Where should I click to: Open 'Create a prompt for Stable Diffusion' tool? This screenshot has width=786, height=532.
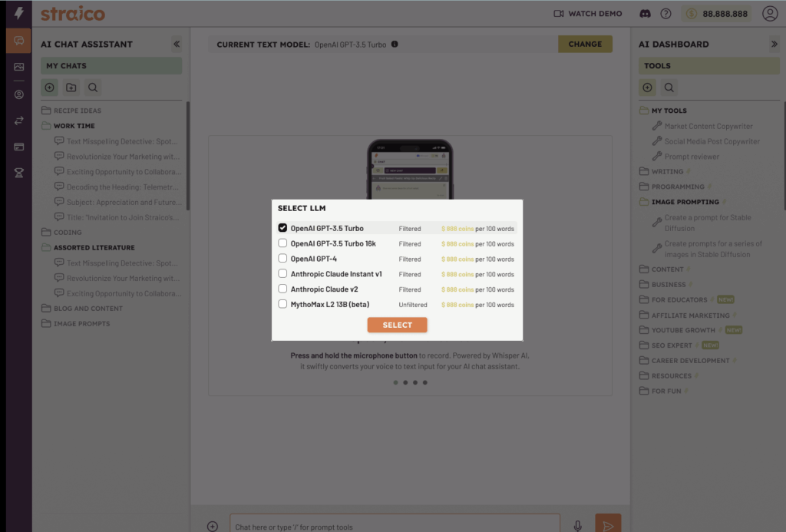[x=702, y=223]
